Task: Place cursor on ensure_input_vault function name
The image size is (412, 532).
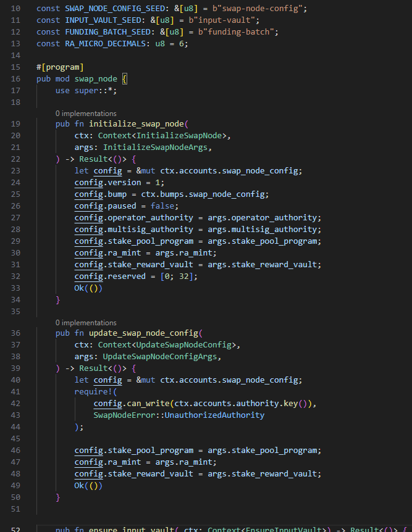Action: [132, 529]
